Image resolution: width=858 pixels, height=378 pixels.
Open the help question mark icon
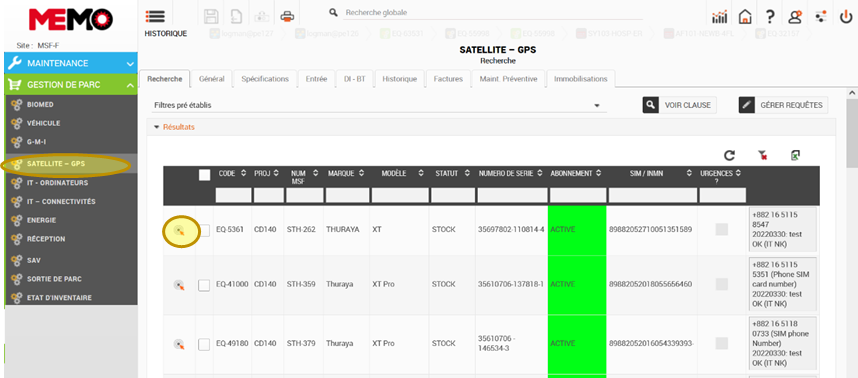point(769,17)
